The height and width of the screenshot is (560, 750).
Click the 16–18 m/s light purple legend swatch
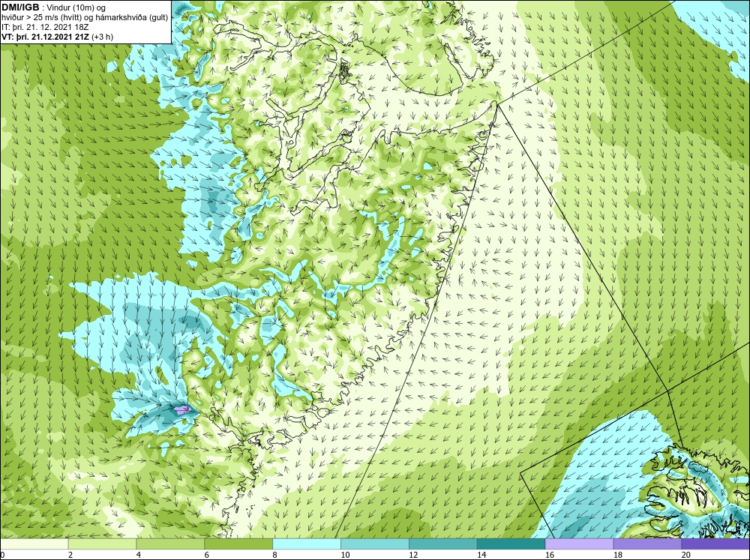[x=579, y=544]
